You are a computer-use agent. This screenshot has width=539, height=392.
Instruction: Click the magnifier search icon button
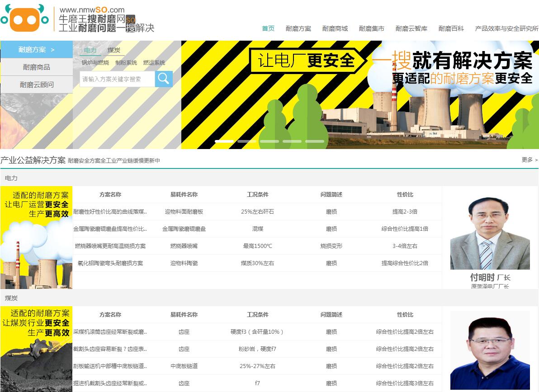click(x=164, y=79)
